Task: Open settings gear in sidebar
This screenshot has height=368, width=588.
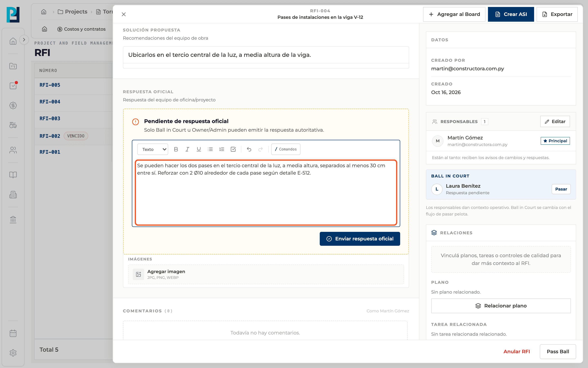Action: point(13,353)
